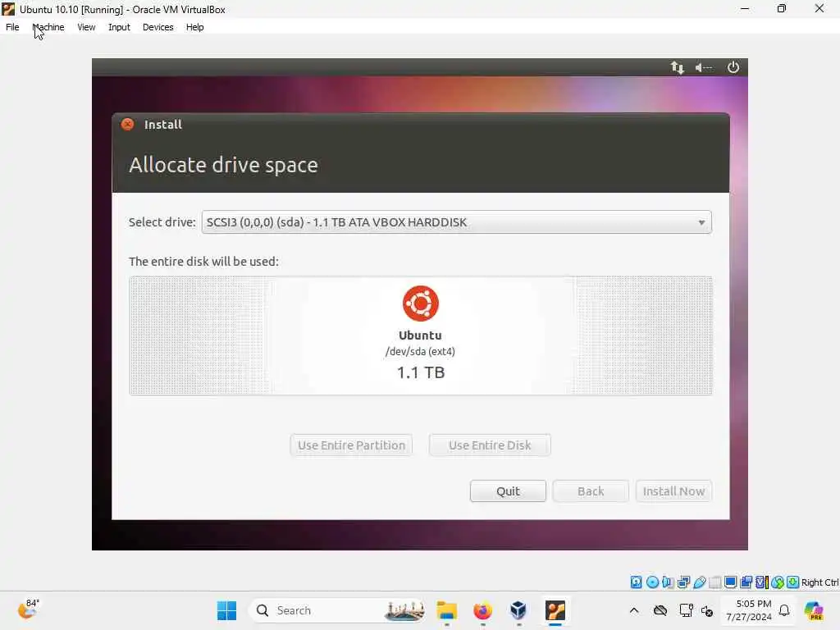Open VirtualBox Manager from taskbar
Screen dimensions: 840x630
coord(518,610)
